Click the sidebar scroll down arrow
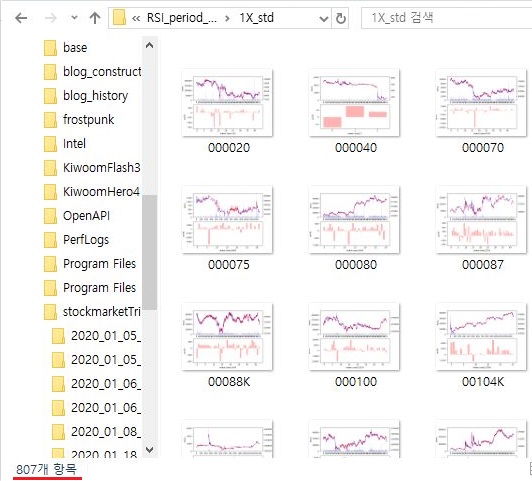This screenshot has height=481, width=532. [149, 450]
